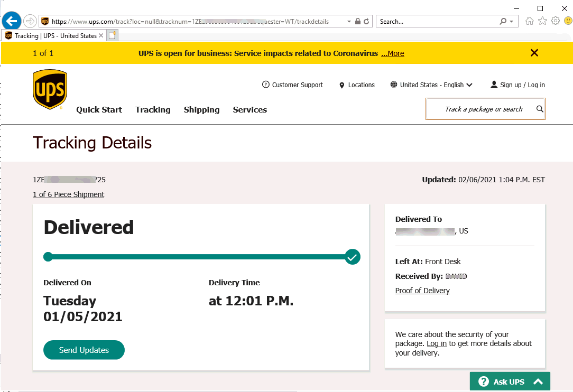Open the Tracking menu
This screenshot has width=573, height=392.
tap(153, 110)
